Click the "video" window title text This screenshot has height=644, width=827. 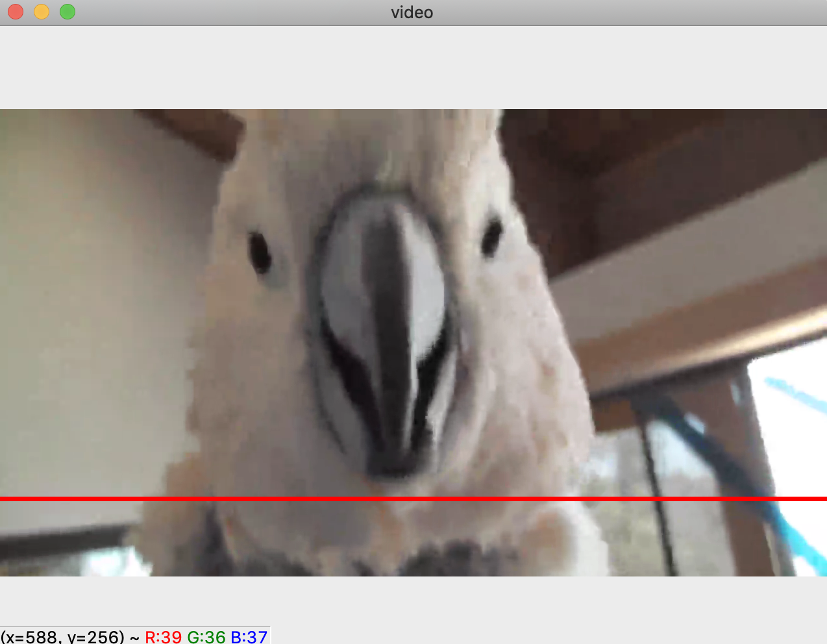click(x=412, y=12)
